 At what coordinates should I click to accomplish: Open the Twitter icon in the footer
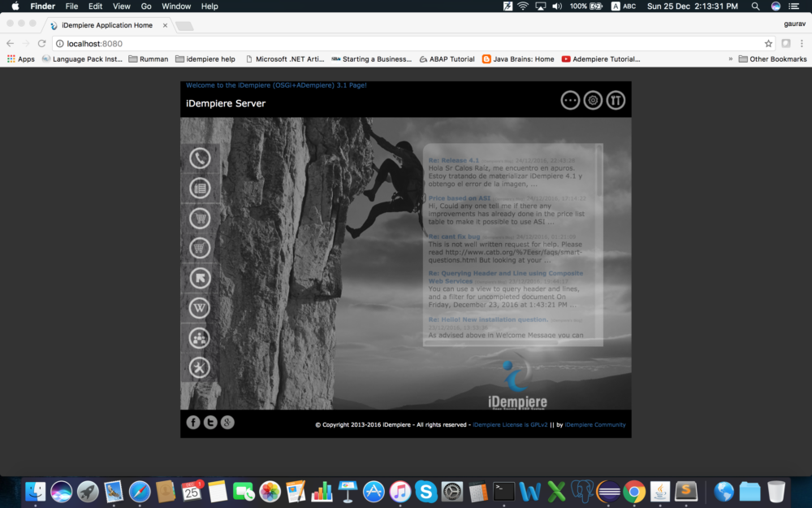tap(210, 423)
